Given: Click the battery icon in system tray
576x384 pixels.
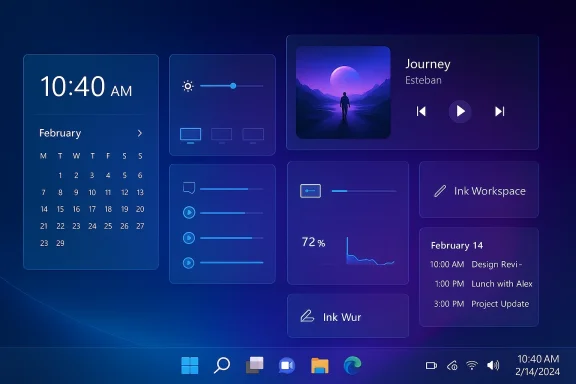Looking at the screenshot, I should pos(431,366).
